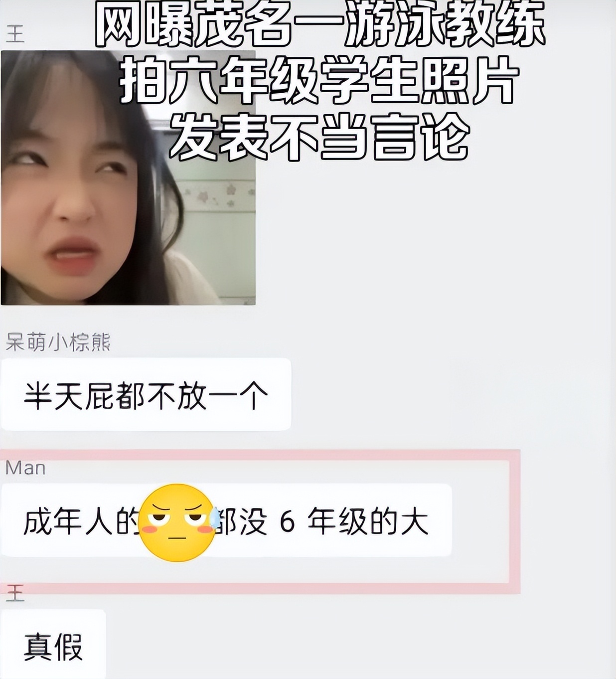616x679 pixels.
Task: Open sender Man's profile name
Action: tap(25, 468)
